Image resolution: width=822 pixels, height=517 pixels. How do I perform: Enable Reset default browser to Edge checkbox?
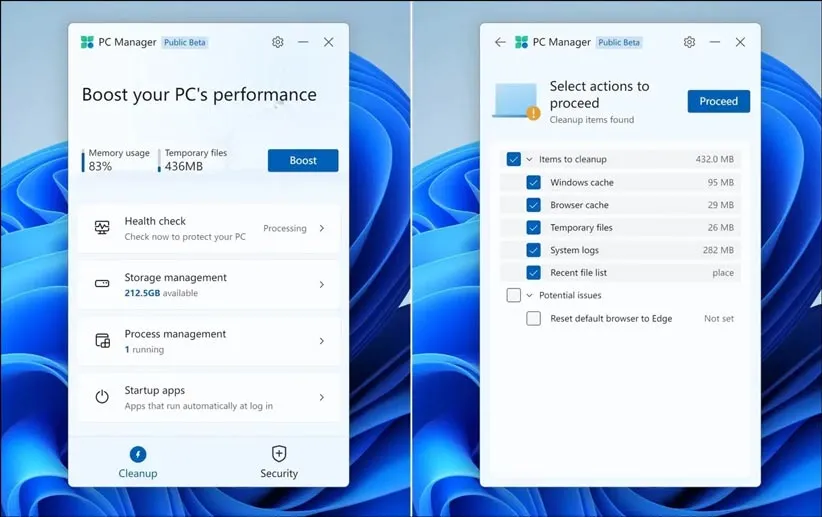tap(533, 318)
